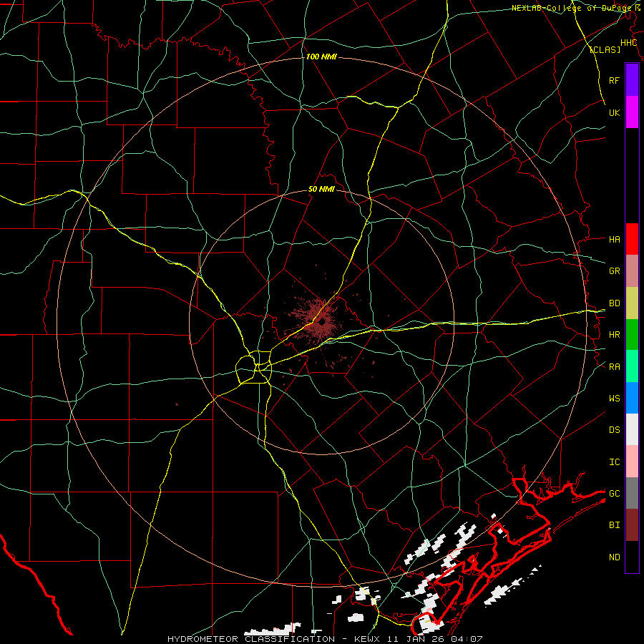The height and width of the screenshot is (644, 644).
Task: Click the 'UK' legend label
Action: click(x=614, y=112)
